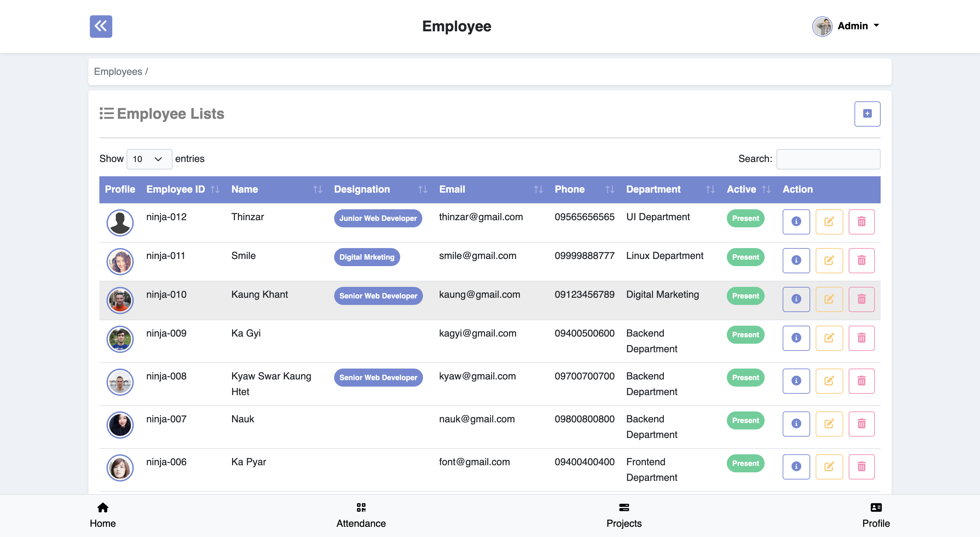
Task: Click the Employees breadcrumb link
Action: click(118, 71)
